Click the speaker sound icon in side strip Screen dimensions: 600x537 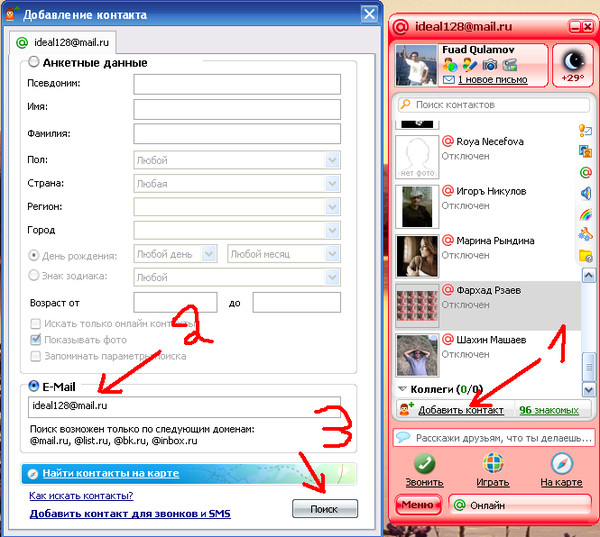(585, 193)
